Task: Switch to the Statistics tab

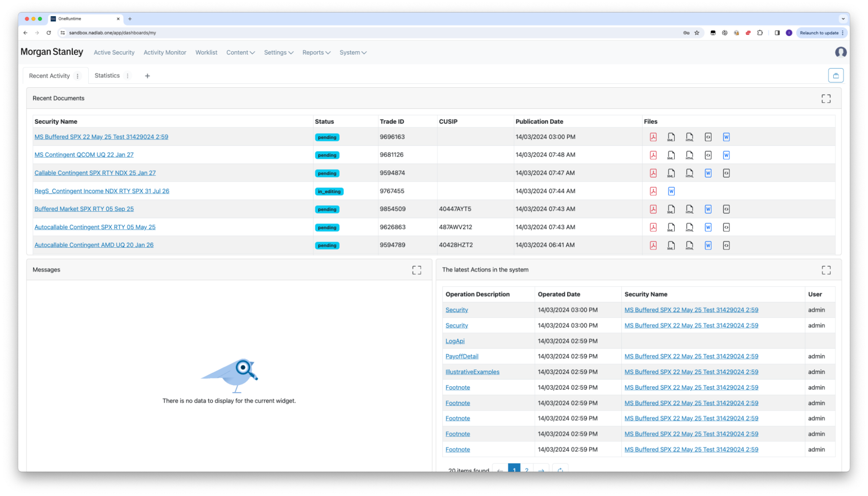Action: click(107, 76)
